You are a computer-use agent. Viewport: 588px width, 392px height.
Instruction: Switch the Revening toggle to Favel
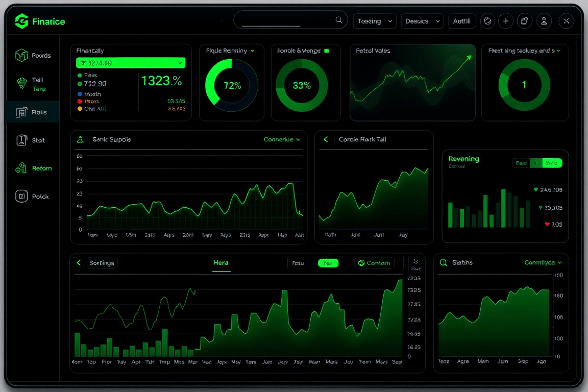click(521, 162)
